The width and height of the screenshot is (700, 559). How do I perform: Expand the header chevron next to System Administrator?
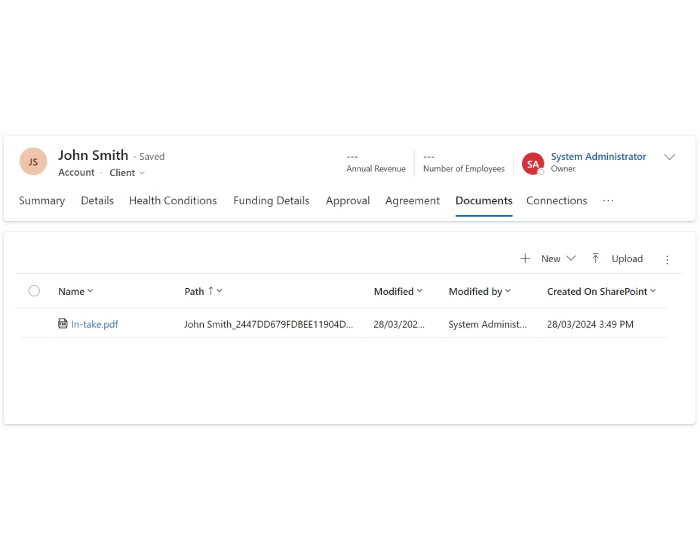pyautogui.click(x=670, y=157)
